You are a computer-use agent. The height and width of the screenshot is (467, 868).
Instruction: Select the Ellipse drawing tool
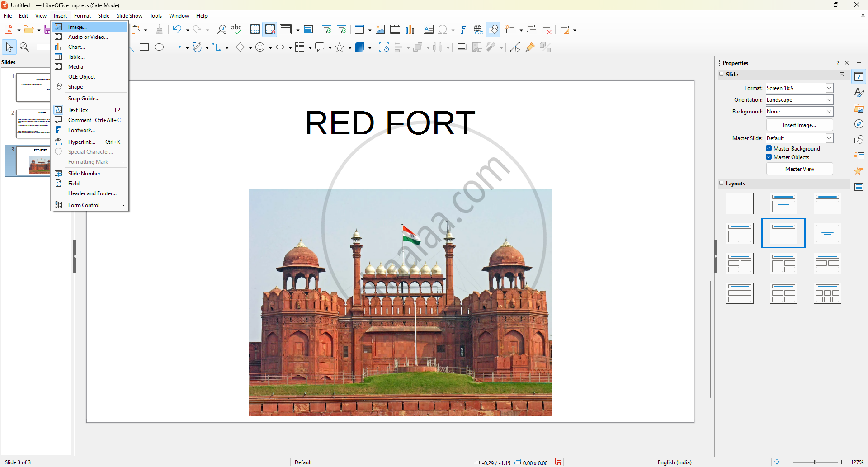coord(159,47)
